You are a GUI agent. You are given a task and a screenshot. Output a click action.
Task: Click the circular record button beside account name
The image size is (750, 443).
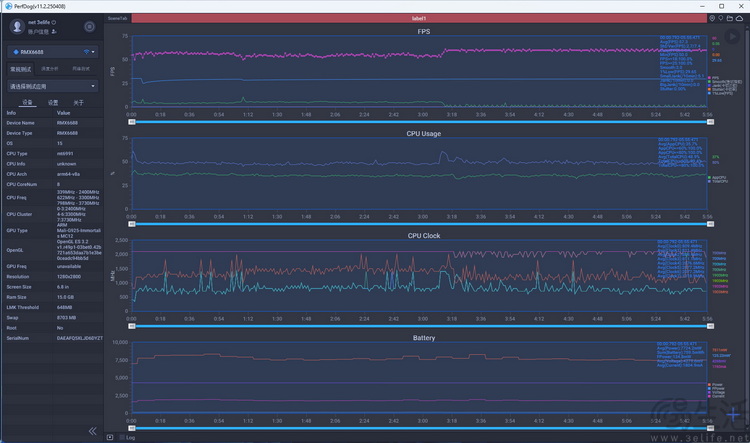click(89, 27)
